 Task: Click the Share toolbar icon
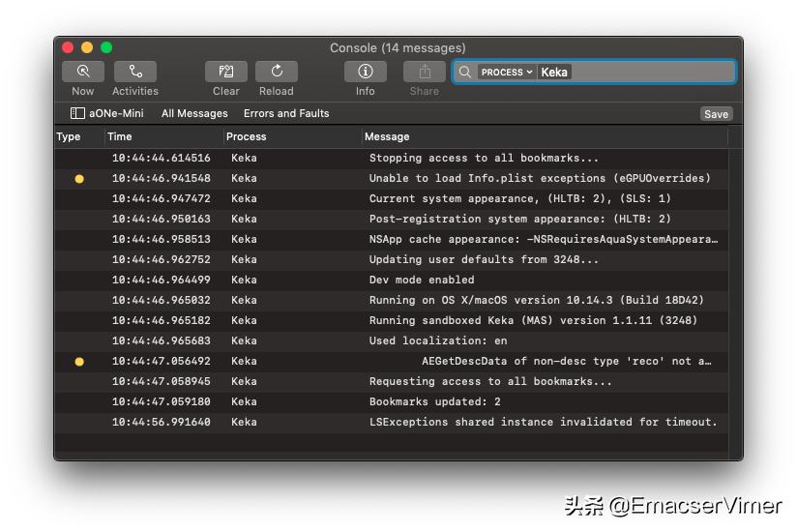[424, 72]
